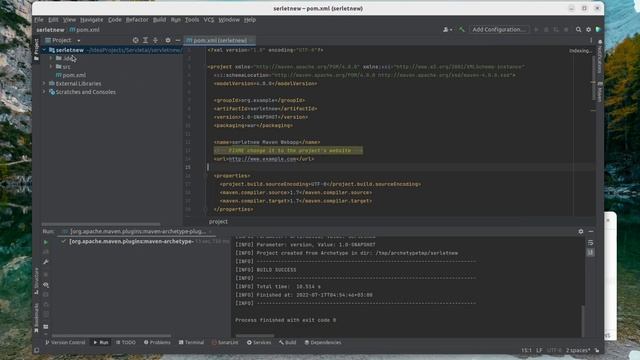Expand External Libraries node
Viewport: 640px width, 360px height.
pyautogui.click(x=44, y=83)
